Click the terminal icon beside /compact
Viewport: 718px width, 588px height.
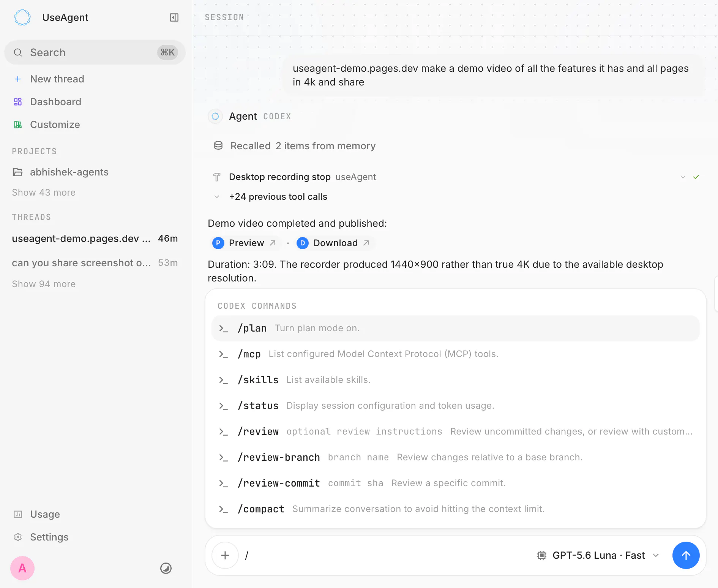(223, 509)
